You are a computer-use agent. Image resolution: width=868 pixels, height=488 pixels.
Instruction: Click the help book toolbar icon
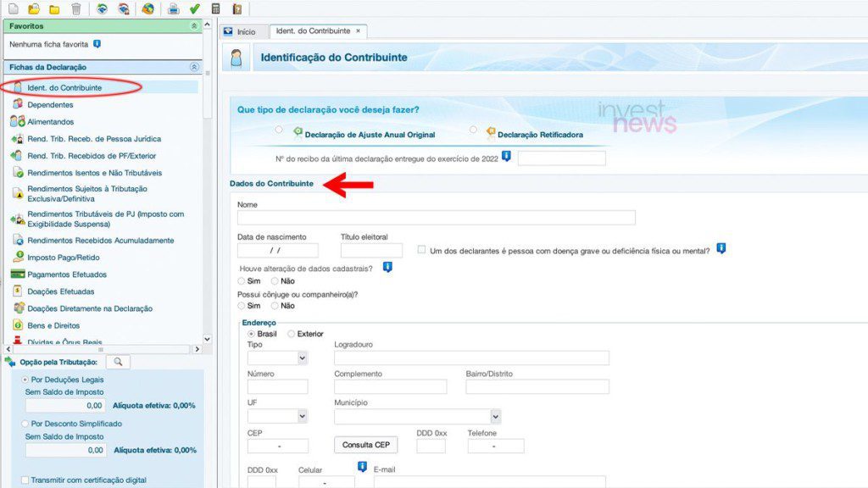point(237,8)
